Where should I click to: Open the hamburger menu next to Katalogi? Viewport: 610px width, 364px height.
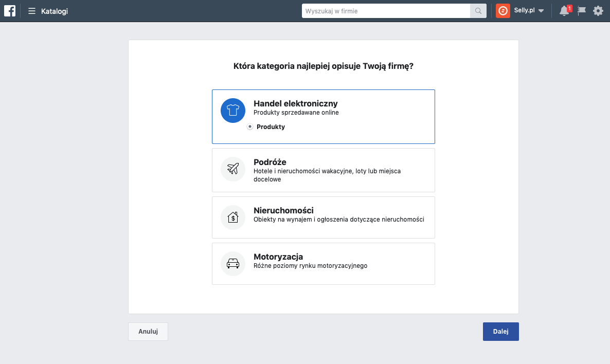point(32,11)
